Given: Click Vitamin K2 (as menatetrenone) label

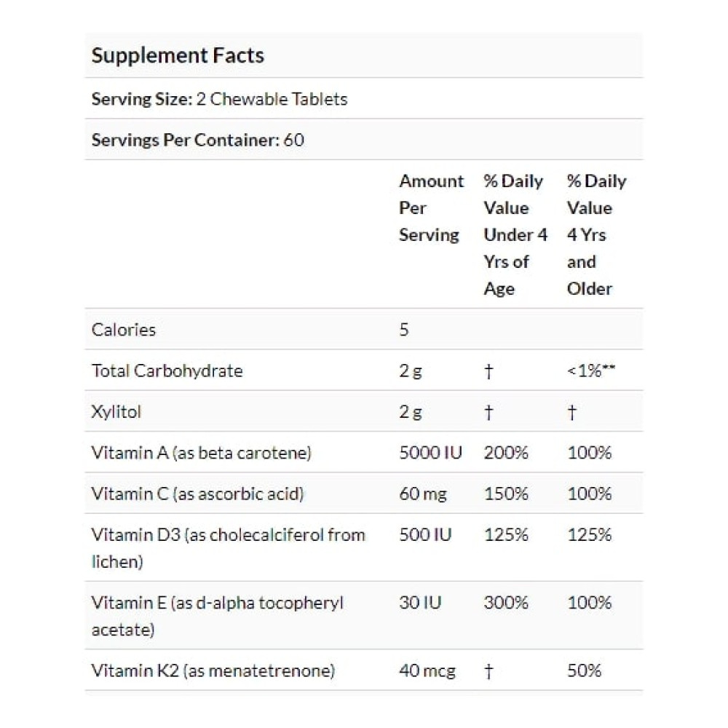Looking at the screenshot, I should coord(213,671).
